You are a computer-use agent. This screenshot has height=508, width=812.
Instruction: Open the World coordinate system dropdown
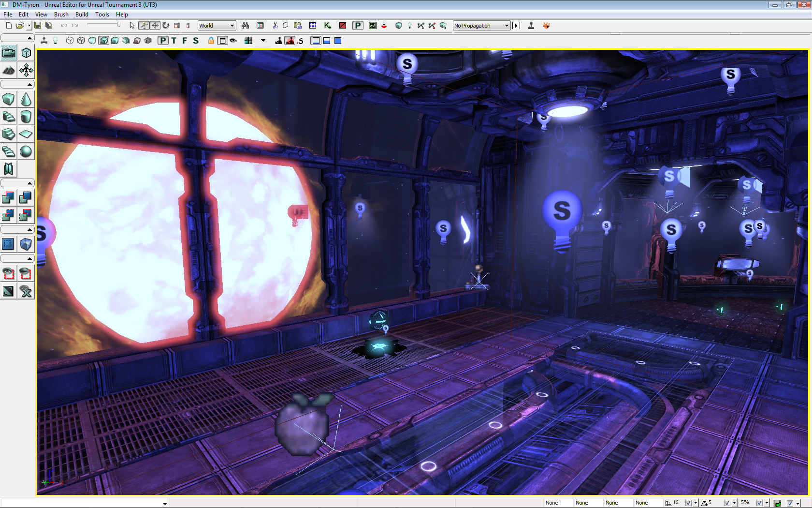pos(217,26)
